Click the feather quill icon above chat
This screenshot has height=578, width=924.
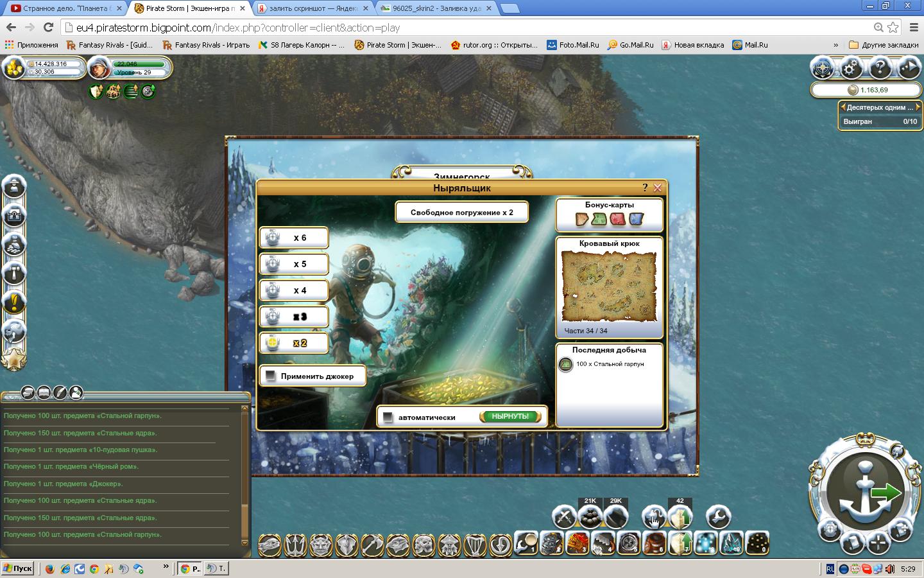point(60,392)
